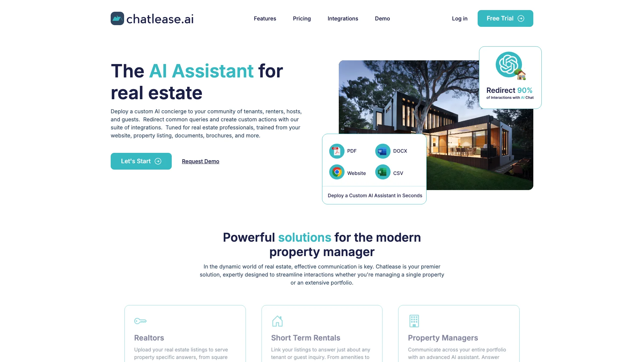Open the Integrations menu item
The height and width of the screenshot is (362, 644).
pyautogui.click(x=343, y=18)
